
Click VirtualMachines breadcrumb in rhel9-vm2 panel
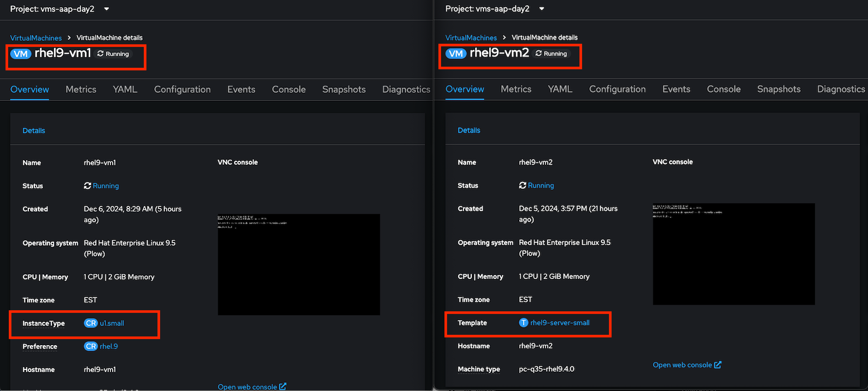(x=471, y=38)
